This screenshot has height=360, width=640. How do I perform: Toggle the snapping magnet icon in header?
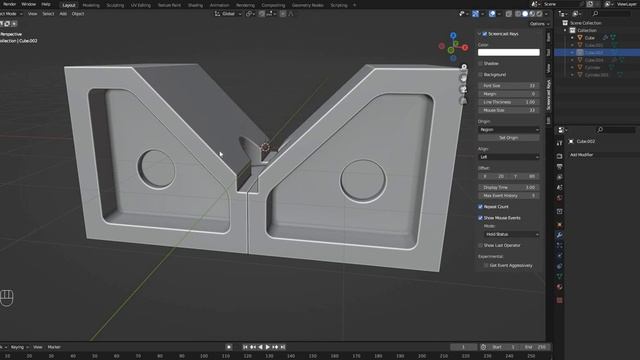click(262, 14)
